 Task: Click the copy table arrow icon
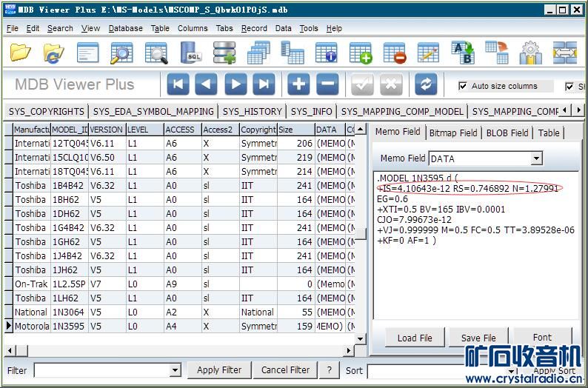tap(496, 53)
